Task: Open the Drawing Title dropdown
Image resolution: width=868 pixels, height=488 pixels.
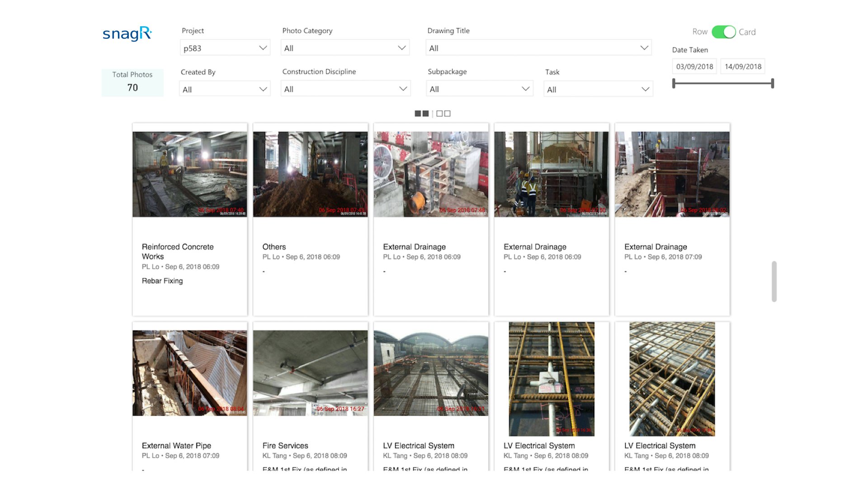Action: (538, 48)
